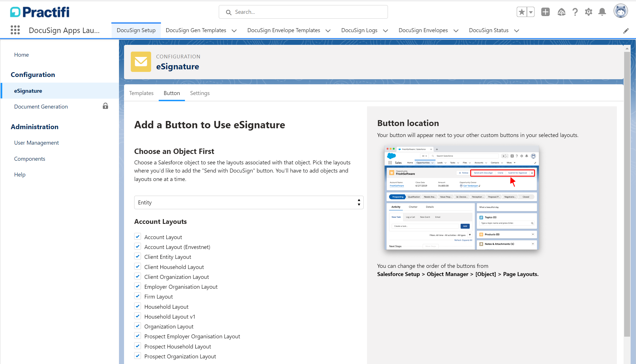Click the lock icon beside Document Generation
The height and width of the screenshot is (364, 636).
pyautogui.click(x=105, y=106)
